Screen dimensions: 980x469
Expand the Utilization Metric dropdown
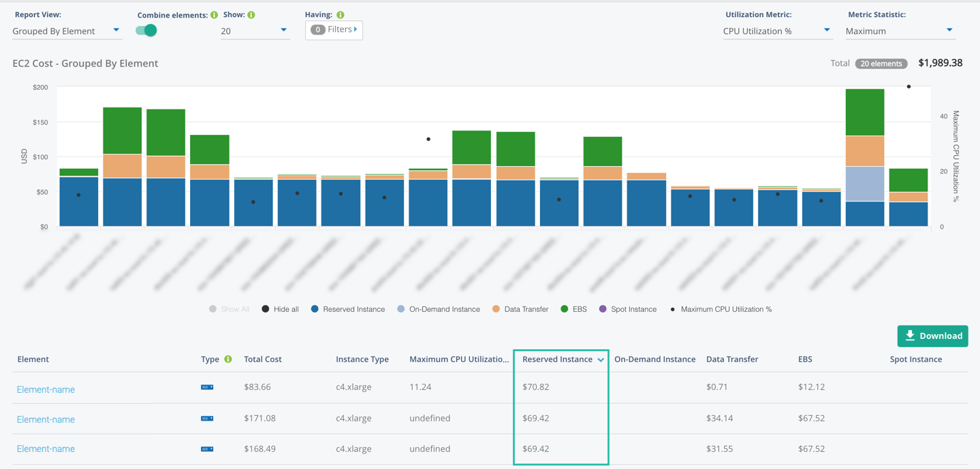click(x=776, y=31)
